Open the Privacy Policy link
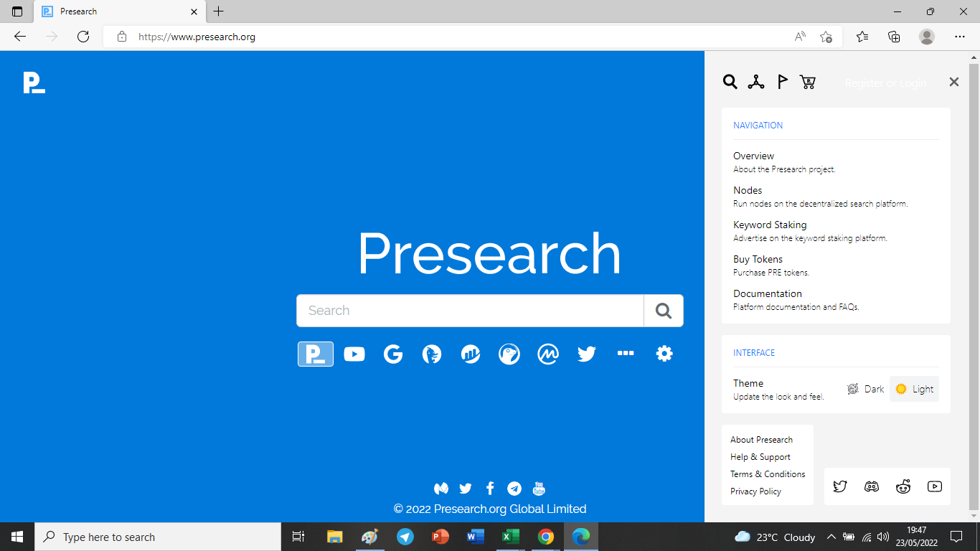This screenshot has height=551, width=980. pos(755,491)
